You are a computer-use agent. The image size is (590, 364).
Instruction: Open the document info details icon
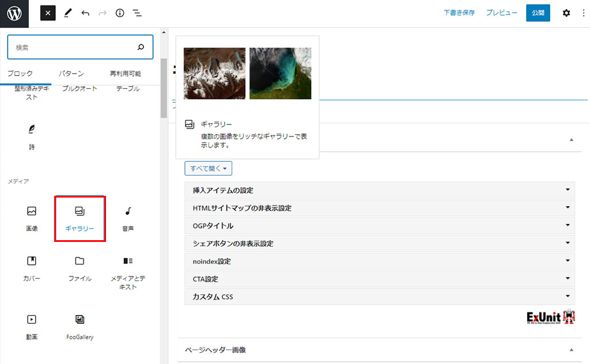pos(120,13)
